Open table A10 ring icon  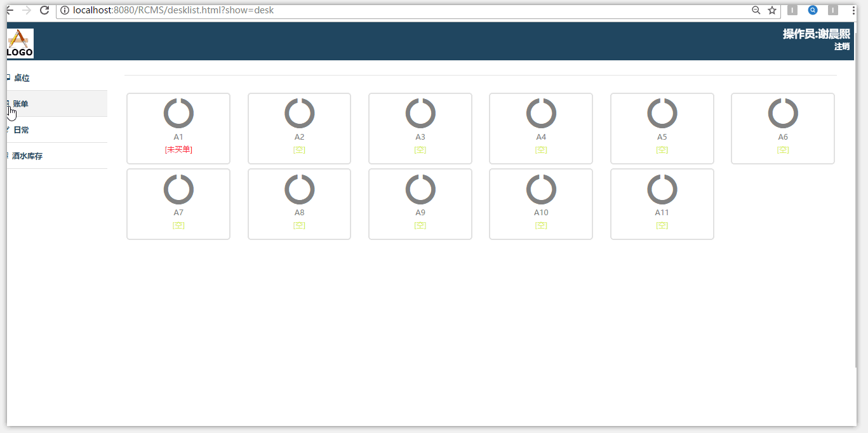pyautogui.click(x=541, y=189)
